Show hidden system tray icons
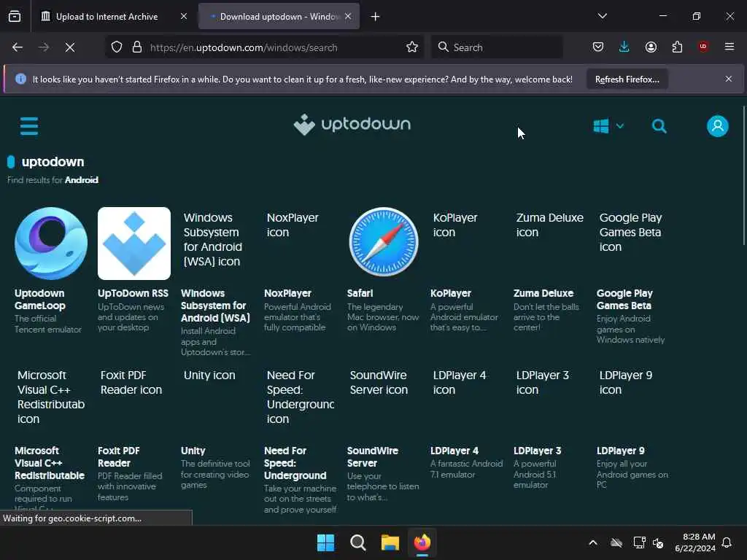The height and width of the screenshot is (560, 747). coord(593,542)
